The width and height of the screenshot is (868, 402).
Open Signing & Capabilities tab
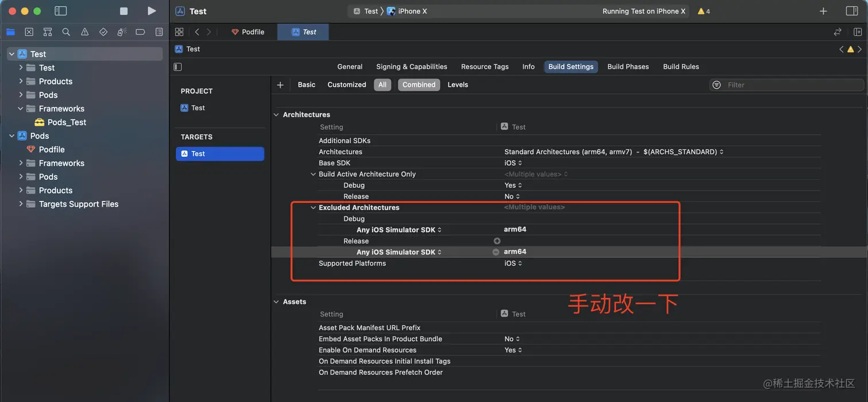coord(412,67)
